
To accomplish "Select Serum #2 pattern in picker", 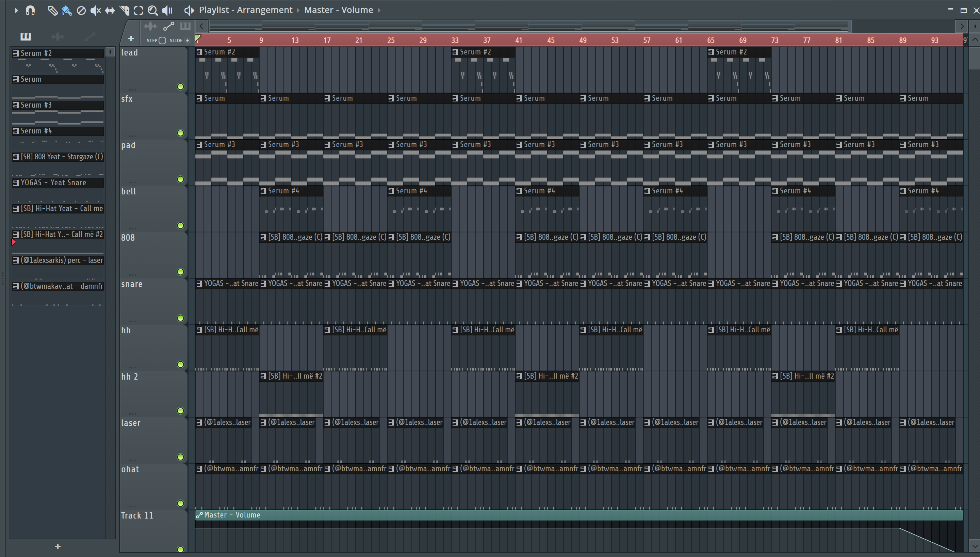I will pyautogui.click(x=58, y=53).
